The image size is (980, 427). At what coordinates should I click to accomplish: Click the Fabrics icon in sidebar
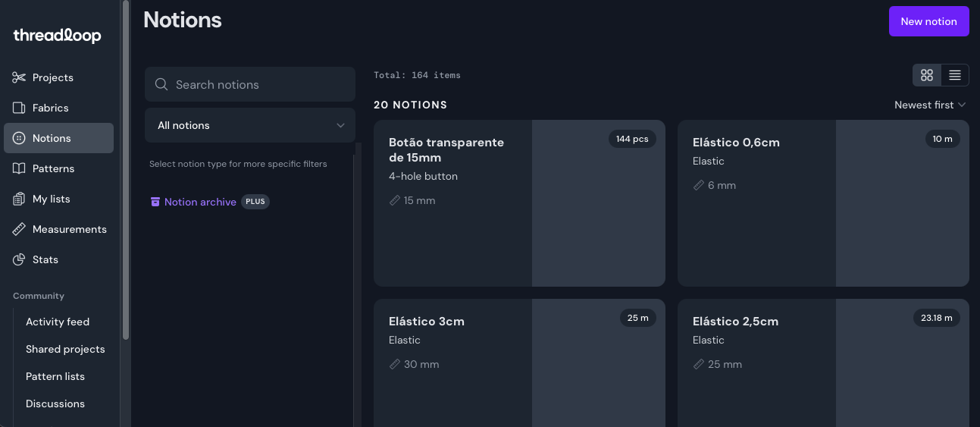pyautogui.click(x=19, y=108)
